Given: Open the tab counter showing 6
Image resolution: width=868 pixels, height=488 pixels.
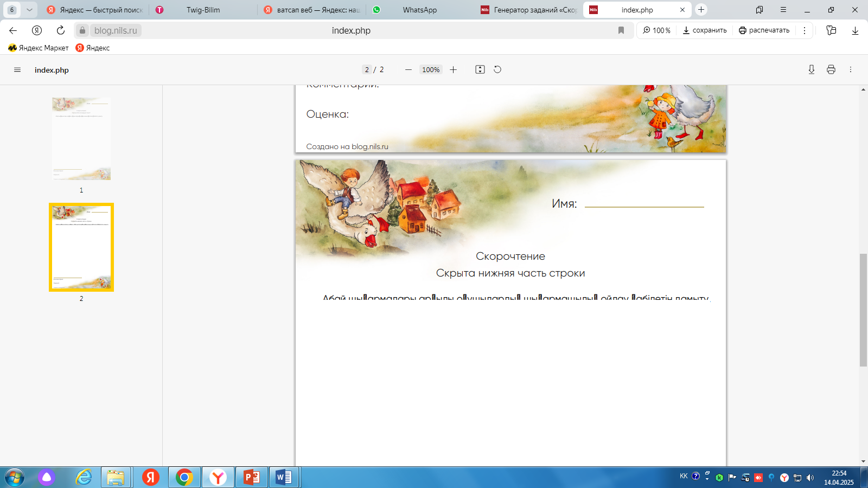Looking at the screenshot, I should coord(12,10).
